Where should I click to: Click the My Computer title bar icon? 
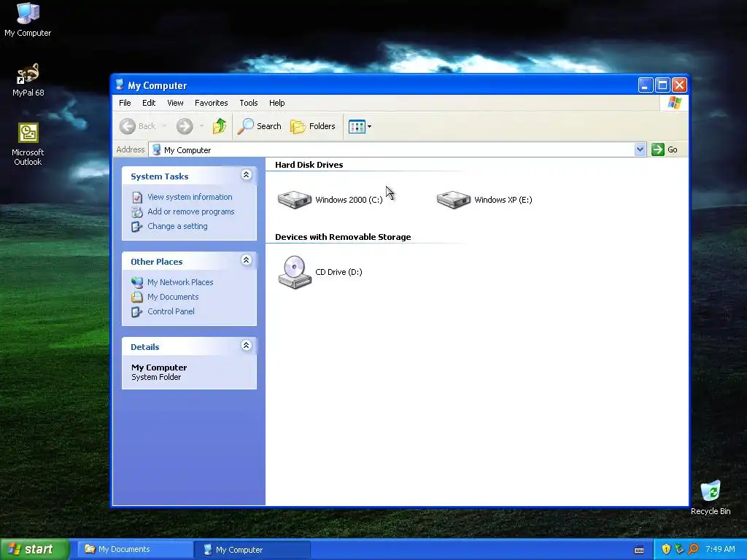point(120,85)
